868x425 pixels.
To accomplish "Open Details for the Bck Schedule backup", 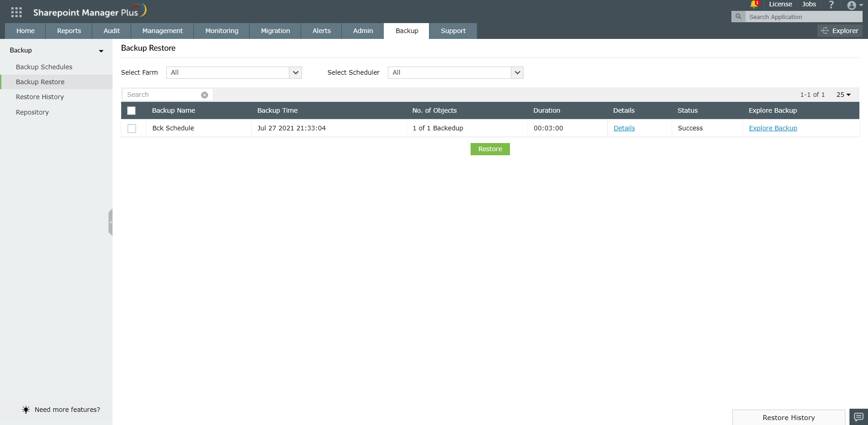I will click(624, 128).
